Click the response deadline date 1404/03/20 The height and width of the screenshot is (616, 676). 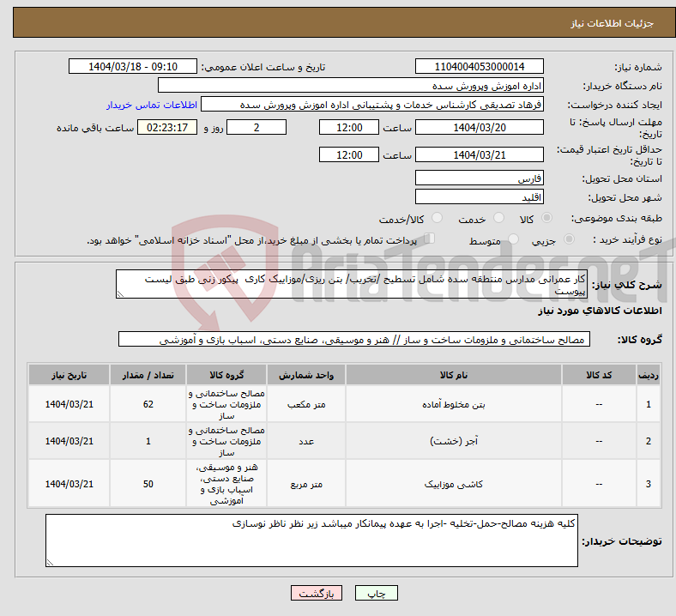coord(479,127)
